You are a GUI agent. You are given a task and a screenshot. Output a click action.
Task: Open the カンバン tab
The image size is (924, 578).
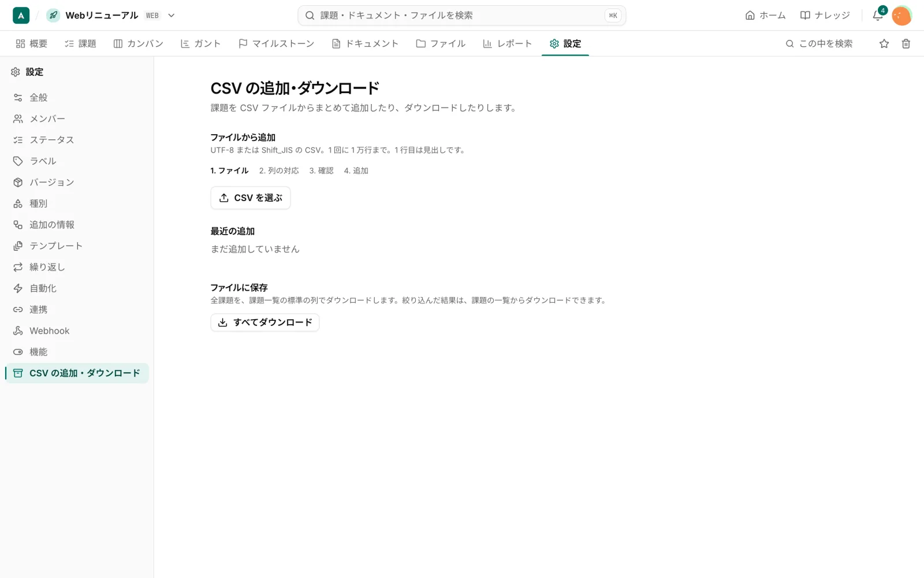(139, 43)
